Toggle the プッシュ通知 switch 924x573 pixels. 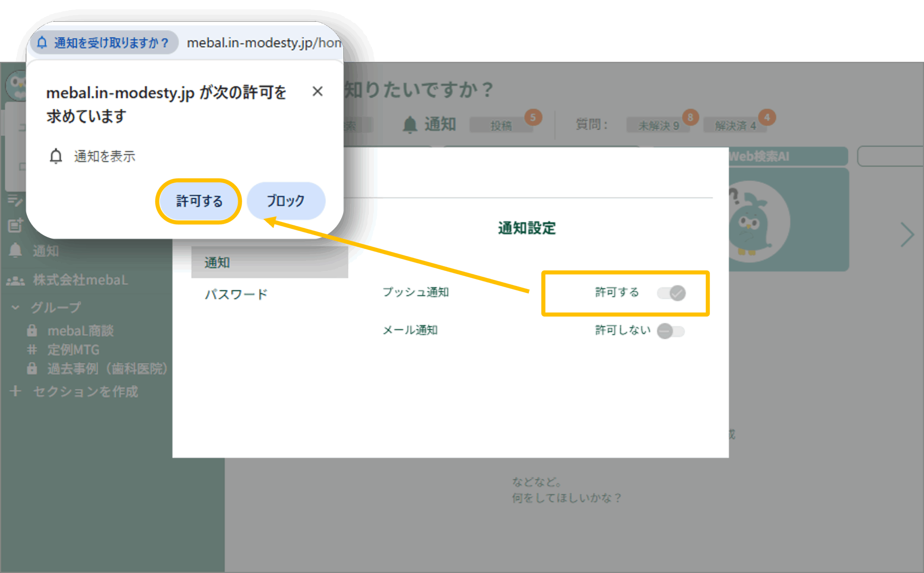pyautogui.click(x=671, y=293)
